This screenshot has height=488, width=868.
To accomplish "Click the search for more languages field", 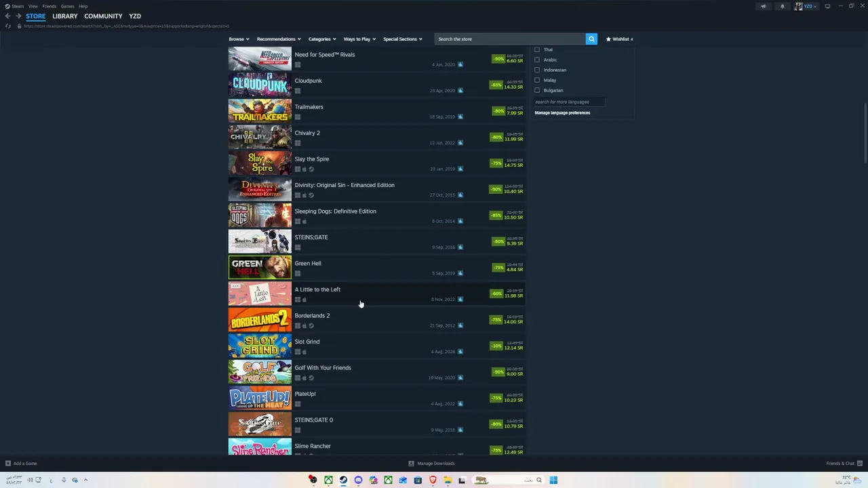I will click(568, 102).
